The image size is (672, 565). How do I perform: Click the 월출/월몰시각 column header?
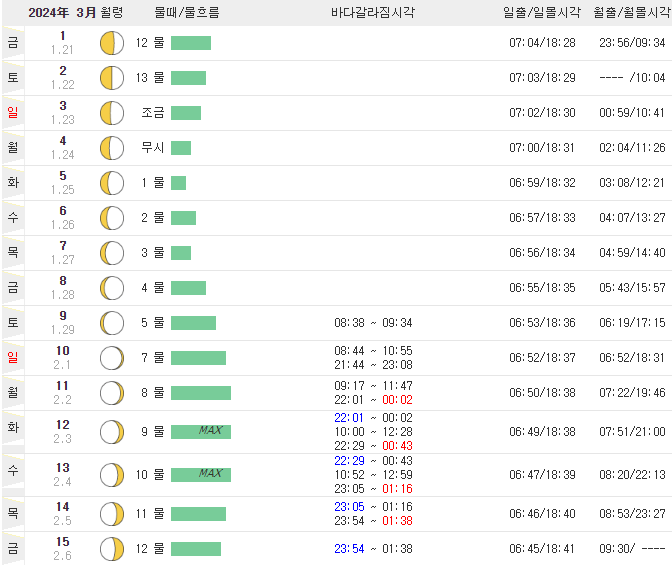coord(632,12)
